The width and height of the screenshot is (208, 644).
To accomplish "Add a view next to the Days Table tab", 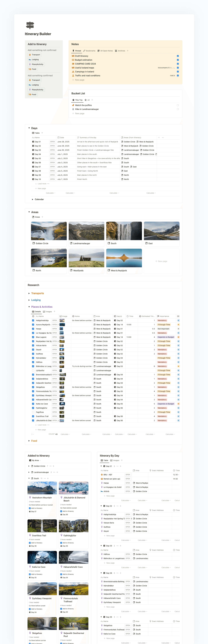I will pyautogui.click(x=42, y=133).
